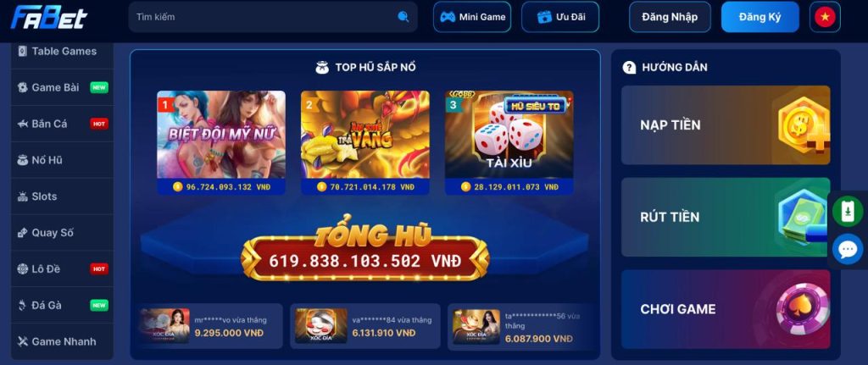868x365 pixels.
Task: Select Game Bài in the sidebar
Action: click(62, 87)
